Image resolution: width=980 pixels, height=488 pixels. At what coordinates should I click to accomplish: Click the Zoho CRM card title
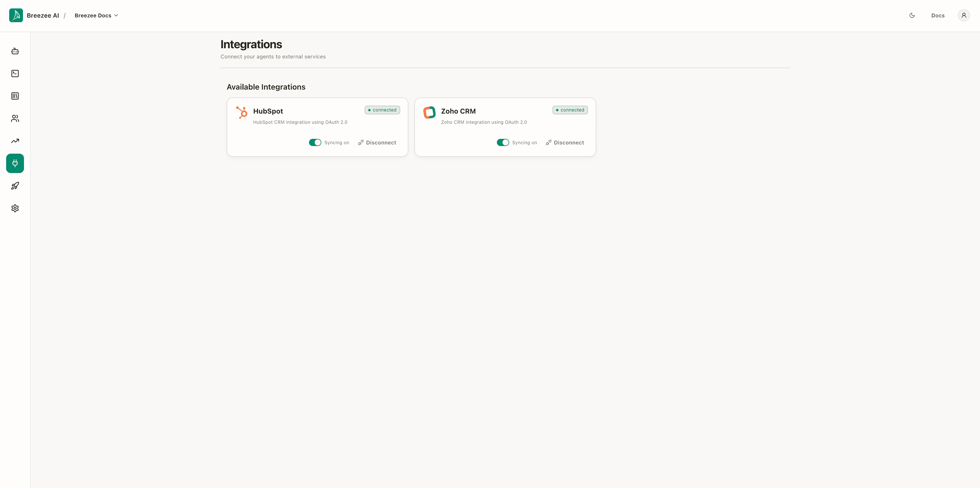[458, 111]
